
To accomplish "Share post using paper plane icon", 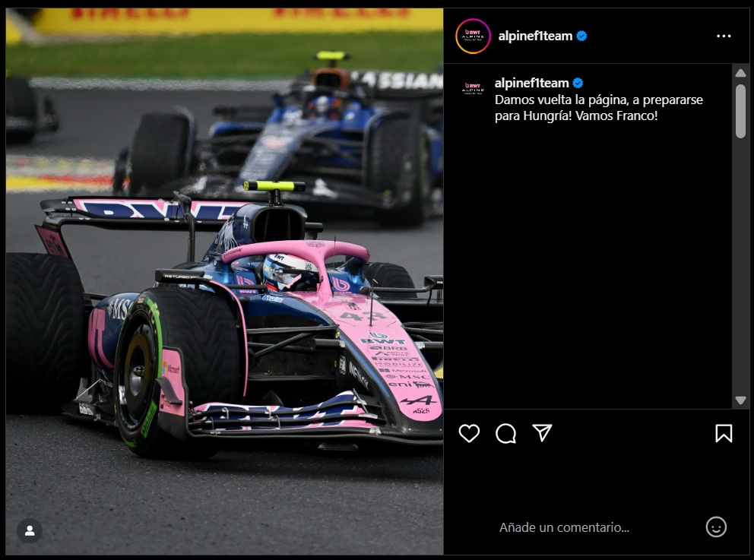I will pos(542,432).
